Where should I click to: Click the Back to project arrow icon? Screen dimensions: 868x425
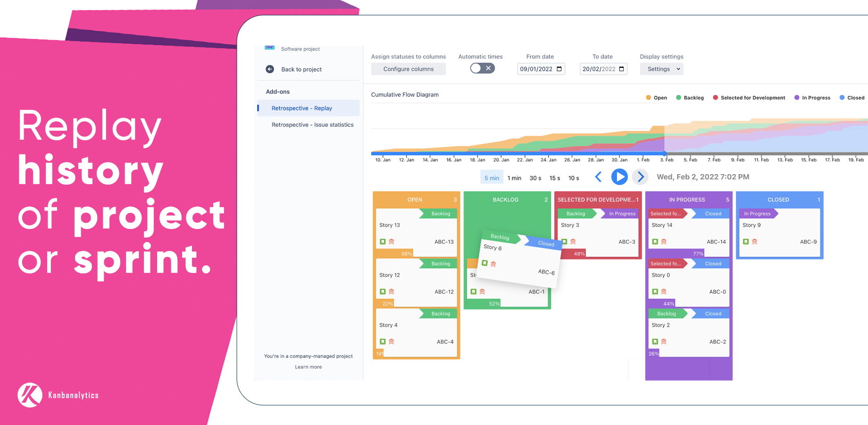[x=270, y=69]
